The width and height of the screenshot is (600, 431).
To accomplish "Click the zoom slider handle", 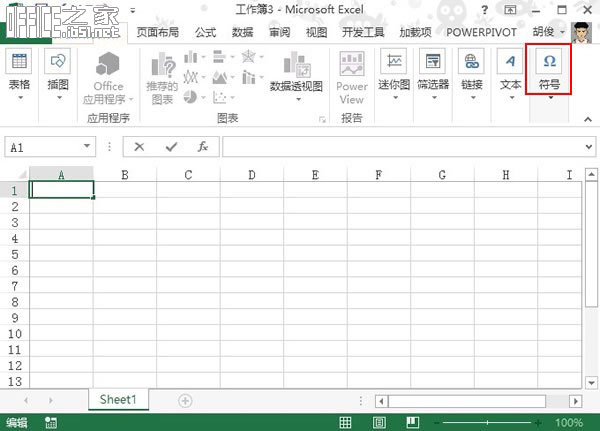I will coord(487,423).
